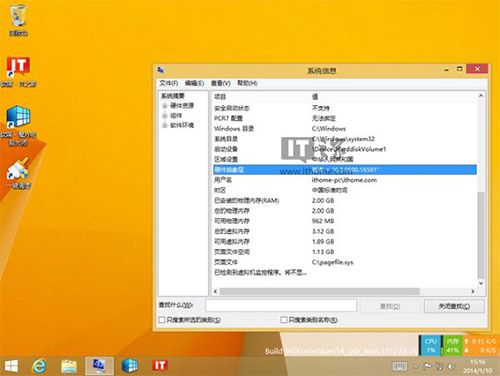Click the 值 column header

tap(315, 97)
